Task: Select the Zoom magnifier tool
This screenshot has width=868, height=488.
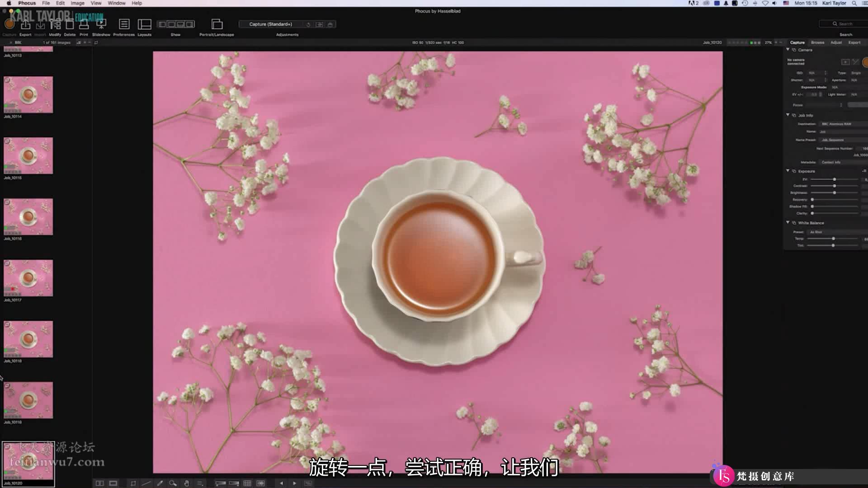Action: coord(173,483)
